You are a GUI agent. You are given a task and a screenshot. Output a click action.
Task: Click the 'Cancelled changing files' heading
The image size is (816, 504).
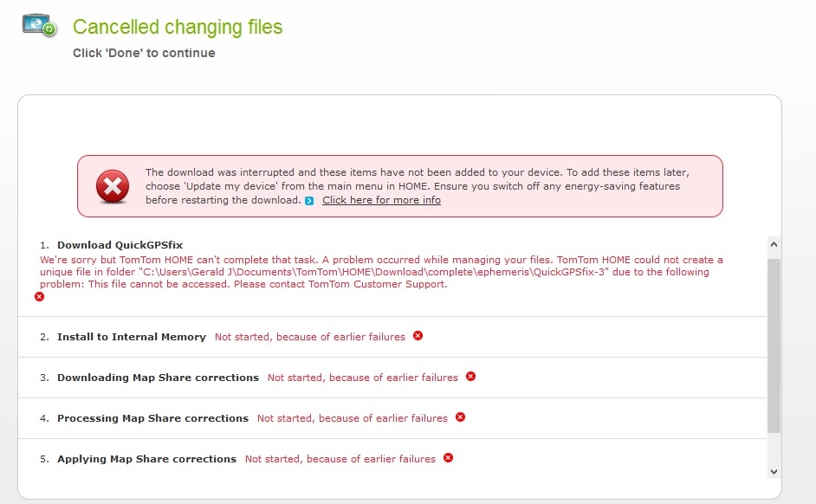[x=178, y=27]
